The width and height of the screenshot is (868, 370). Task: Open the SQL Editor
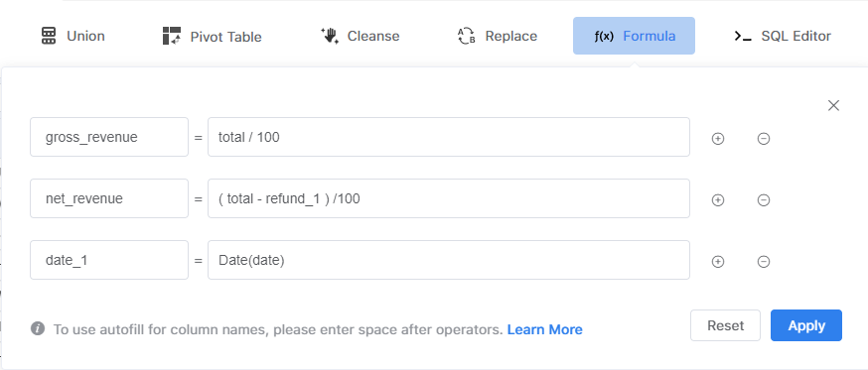[x=783, y=36]
